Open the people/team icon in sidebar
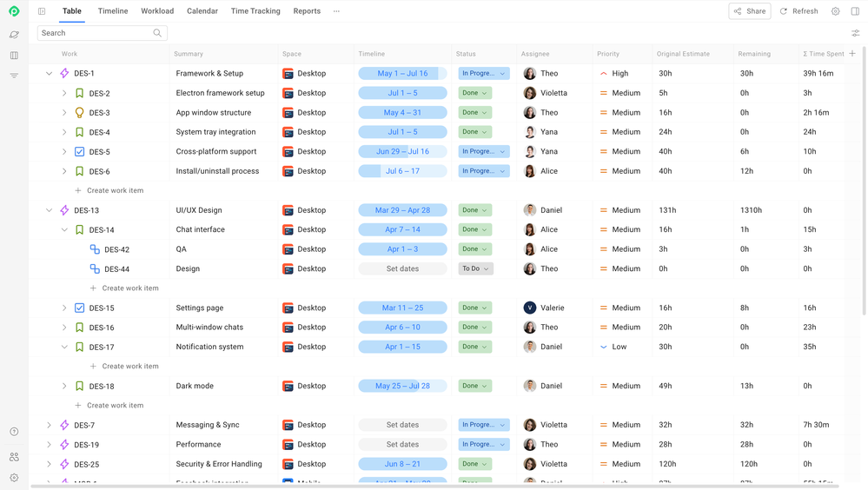 15,457
